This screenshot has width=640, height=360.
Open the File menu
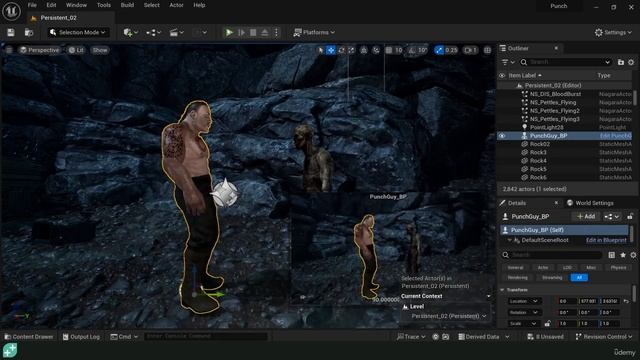coord(32,5)
